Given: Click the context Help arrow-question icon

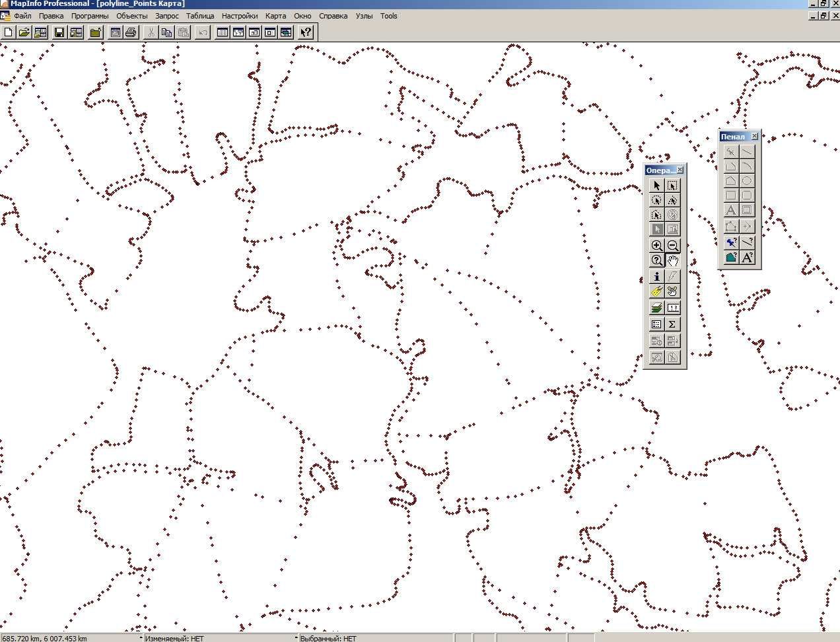Looking at the screenshot, I should pos(305,32).
